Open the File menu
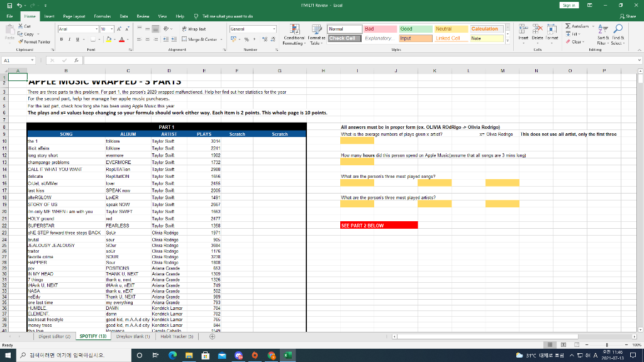 pos(9,16)
